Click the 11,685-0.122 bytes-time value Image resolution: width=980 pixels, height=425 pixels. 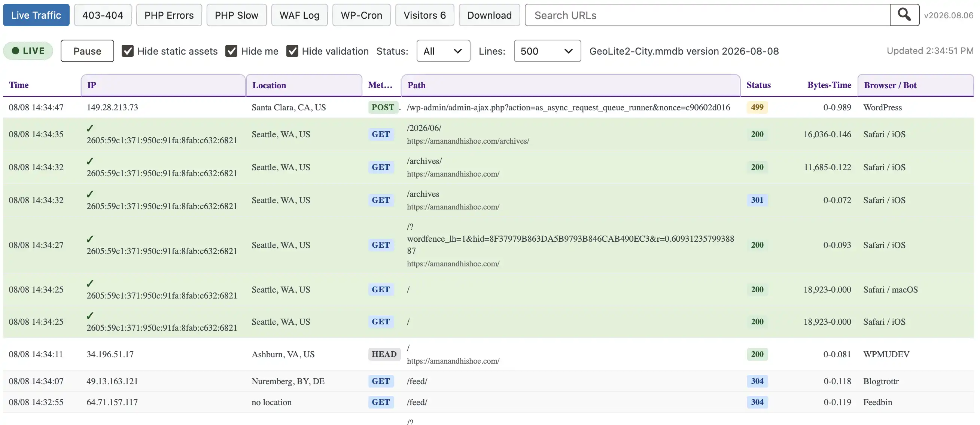[827, 167]
